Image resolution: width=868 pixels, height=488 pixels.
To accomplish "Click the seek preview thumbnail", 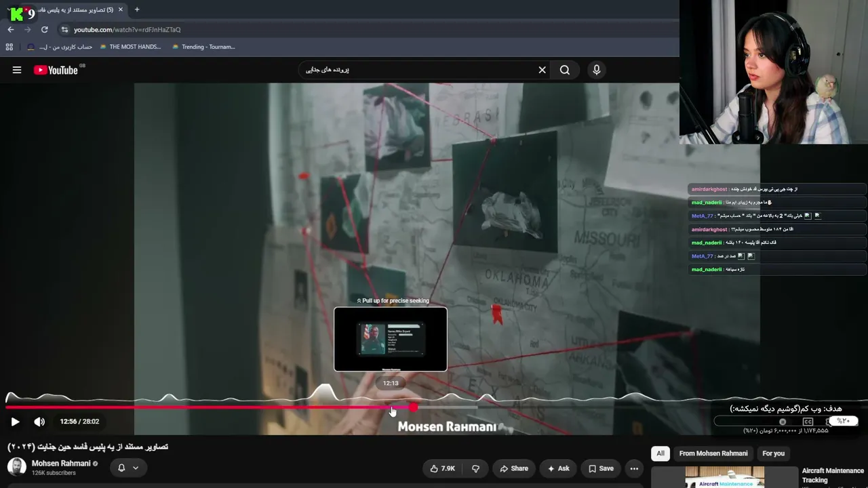I will [391, 339].
